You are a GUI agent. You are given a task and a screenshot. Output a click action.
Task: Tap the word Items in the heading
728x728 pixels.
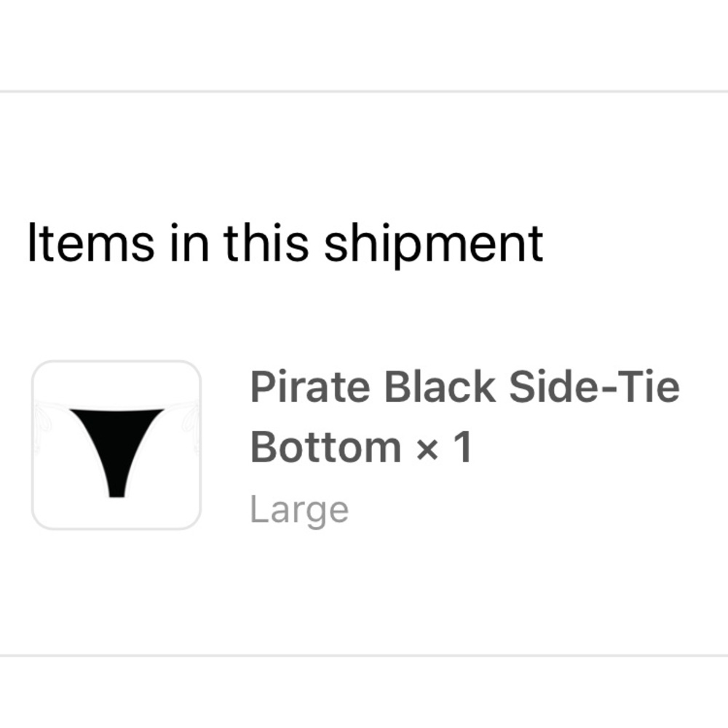click(90, 243)
